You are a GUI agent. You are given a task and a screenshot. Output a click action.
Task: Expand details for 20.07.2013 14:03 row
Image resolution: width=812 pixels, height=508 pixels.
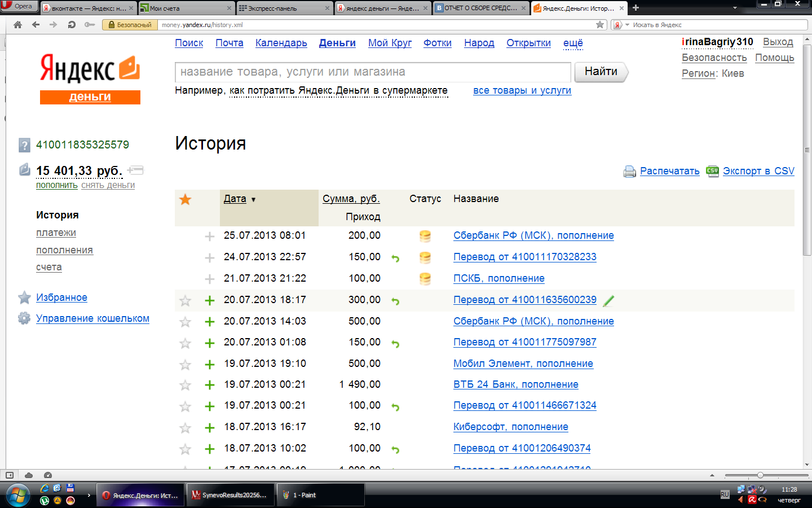point(210,322)
